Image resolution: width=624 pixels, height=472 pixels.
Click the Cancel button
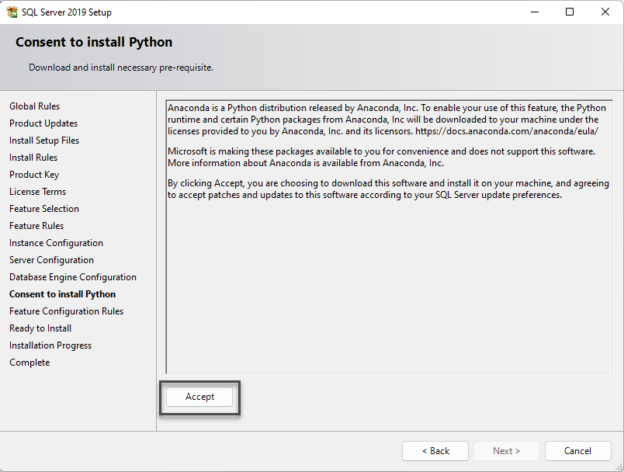577,451
